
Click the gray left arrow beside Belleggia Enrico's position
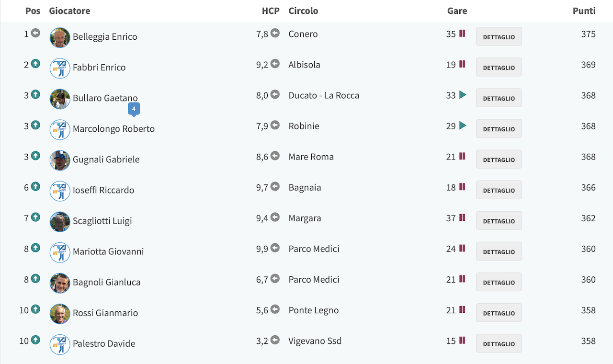click(35, 33)
